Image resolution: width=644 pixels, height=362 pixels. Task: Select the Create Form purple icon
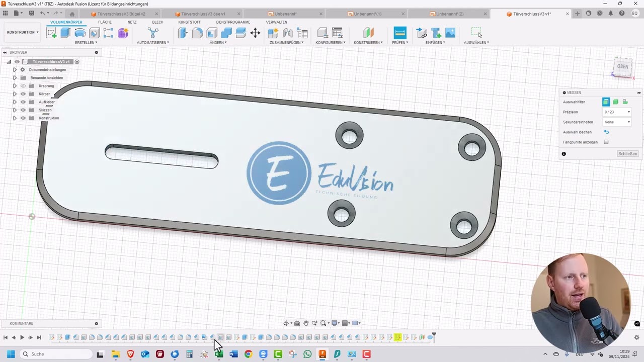123,33
